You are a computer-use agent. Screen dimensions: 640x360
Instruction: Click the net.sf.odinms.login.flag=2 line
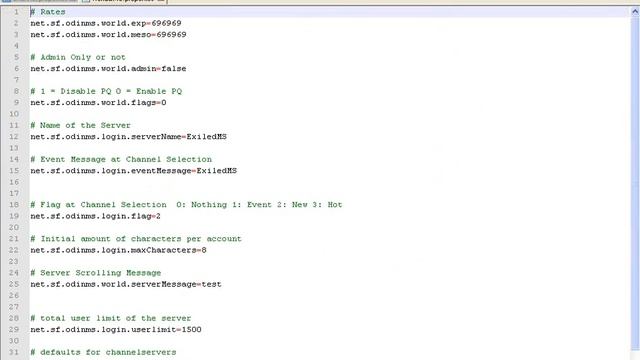click(95, 216)
